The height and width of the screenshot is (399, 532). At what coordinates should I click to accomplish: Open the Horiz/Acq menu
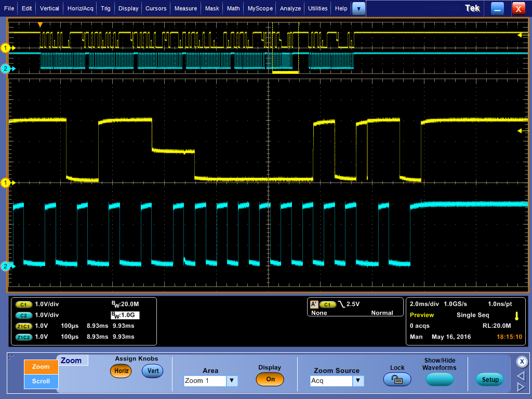(81, 8)
